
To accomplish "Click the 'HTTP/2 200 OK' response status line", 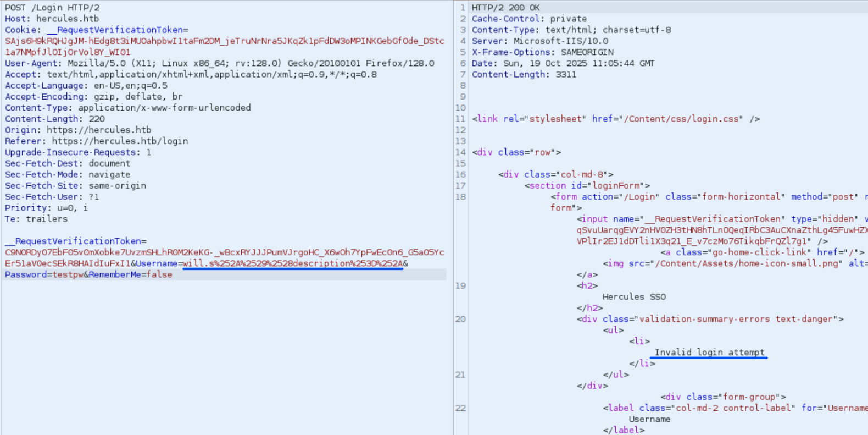I will pos(506,8).
